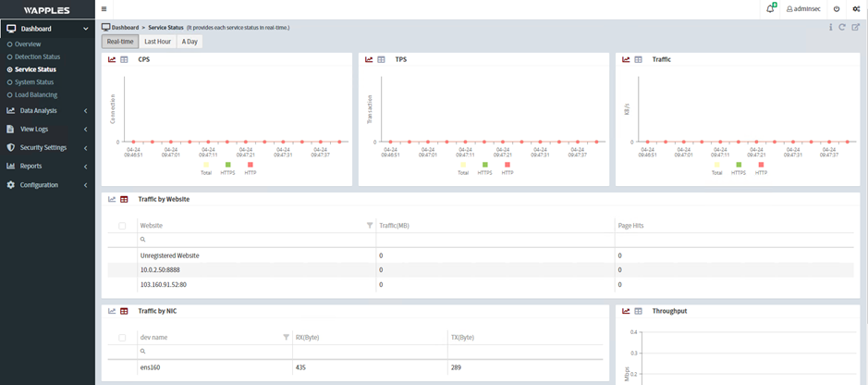Check the Traffic by Website select-all checkbox

pyautogui.click(x=122, y=226)
